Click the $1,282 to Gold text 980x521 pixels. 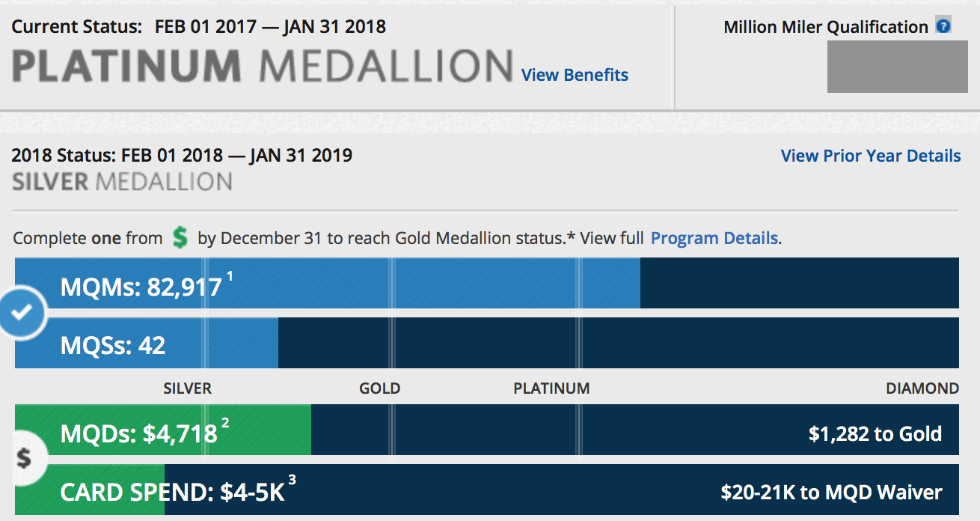point(877,433)
